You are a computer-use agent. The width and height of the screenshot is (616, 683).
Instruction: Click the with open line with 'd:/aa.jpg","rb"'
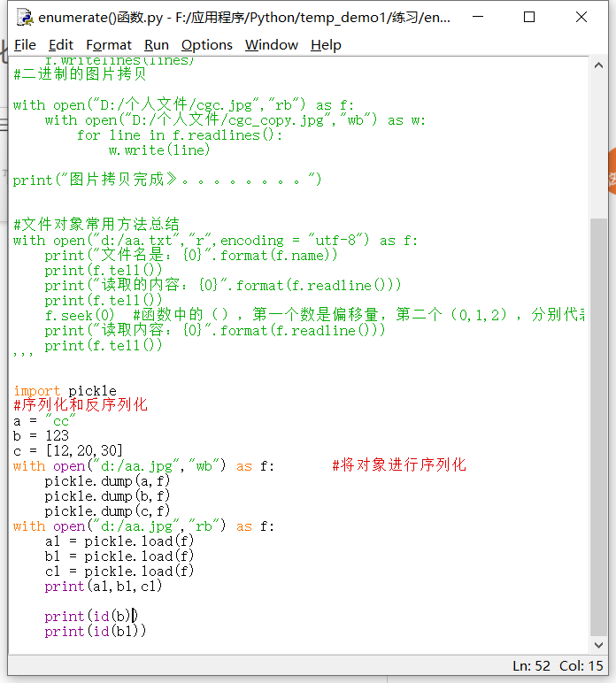(143, 526)
